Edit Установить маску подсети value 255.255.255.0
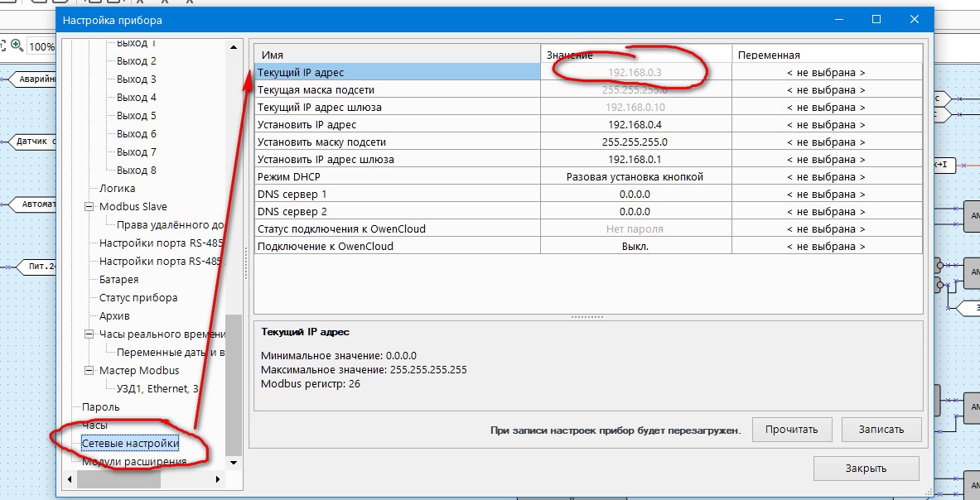Screen dimensions: 980x500 pyautogui.click(x=635, y=142)
